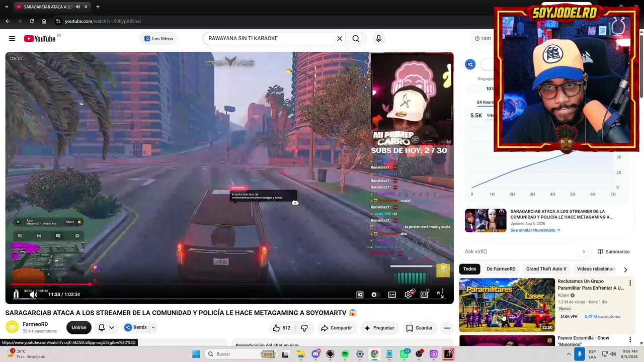Pause the video playback
The height and width of the screenshot is (362, 644).
[16, 294]
